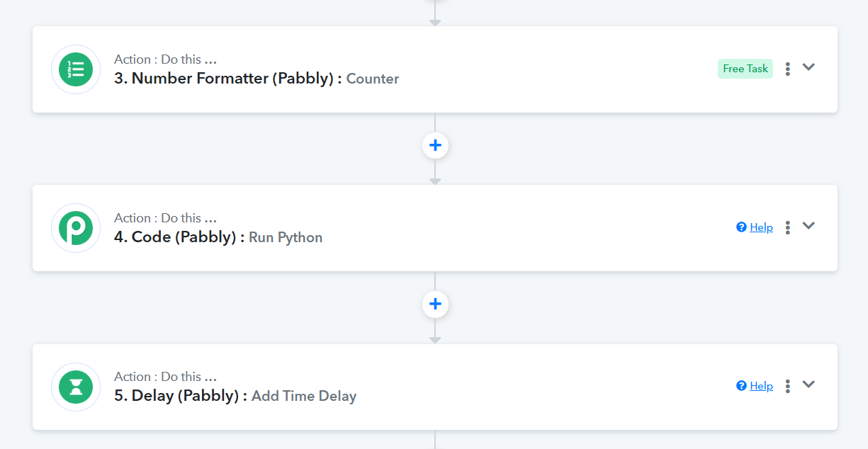Expand the Code Run Python step chevron
The height and width of the screenshot is (449, 868).
808,226
